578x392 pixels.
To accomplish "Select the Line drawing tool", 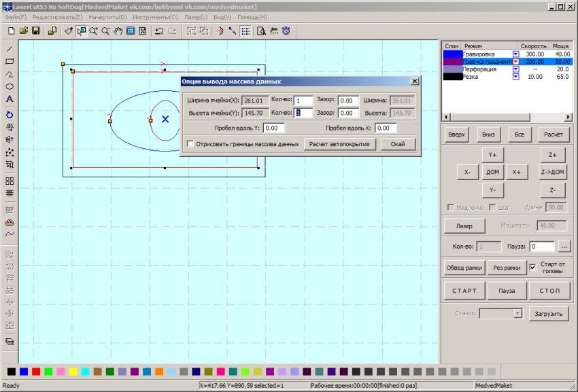I will [10, 49].
